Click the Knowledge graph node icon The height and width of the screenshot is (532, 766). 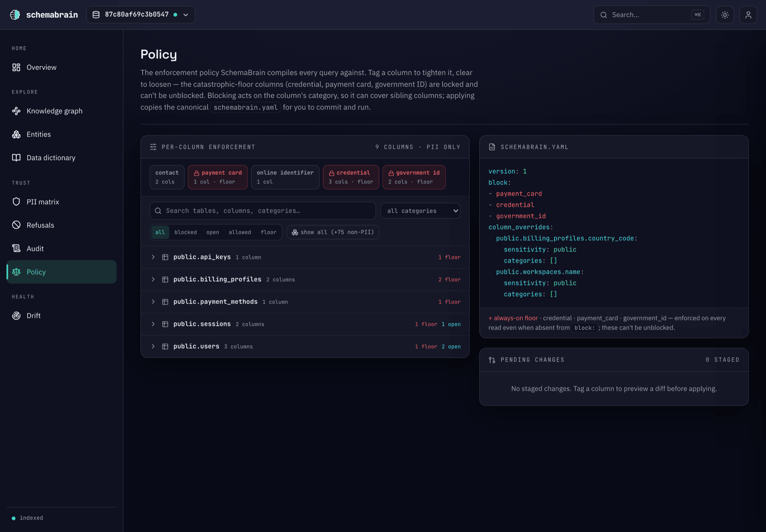coord(16,111)
